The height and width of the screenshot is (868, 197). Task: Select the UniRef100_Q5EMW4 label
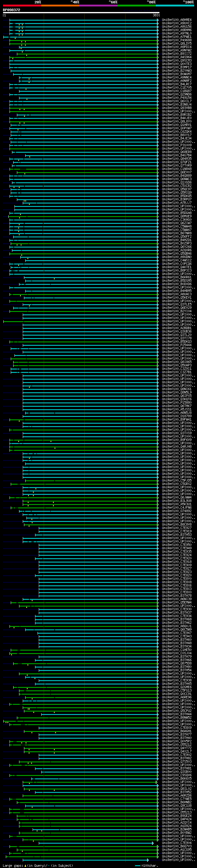coord(177,603)
